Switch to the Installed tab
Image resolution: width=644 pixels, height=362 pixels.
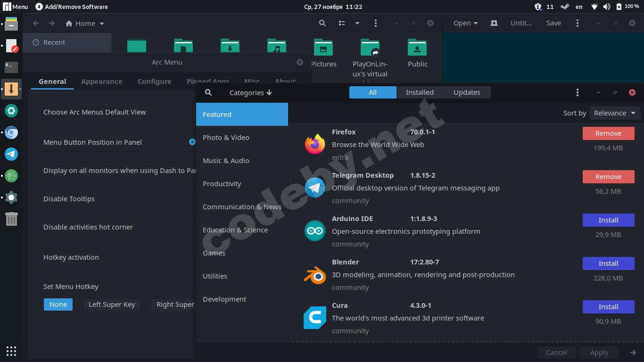(x=420, y=92)
